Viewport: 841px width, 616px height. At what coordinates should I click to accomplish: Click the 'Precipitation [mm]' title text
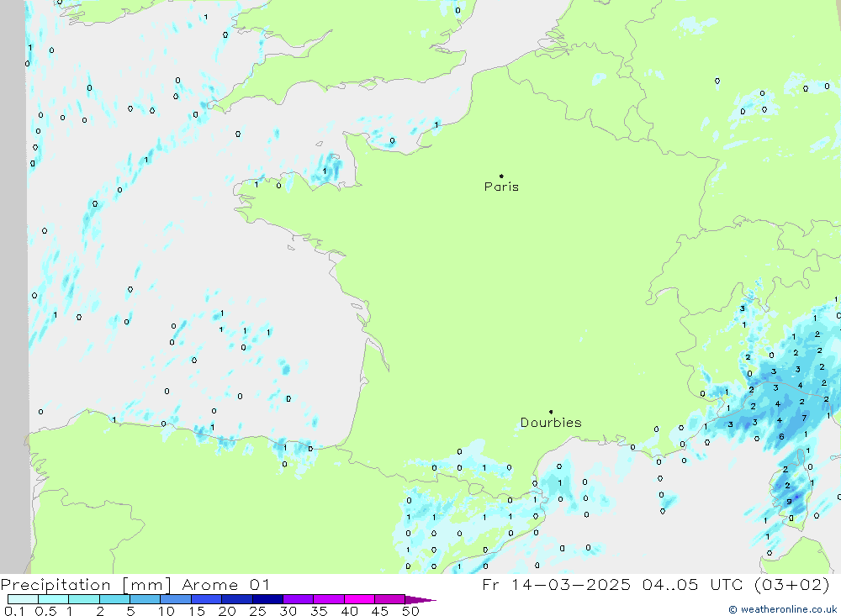pos(86,585)
